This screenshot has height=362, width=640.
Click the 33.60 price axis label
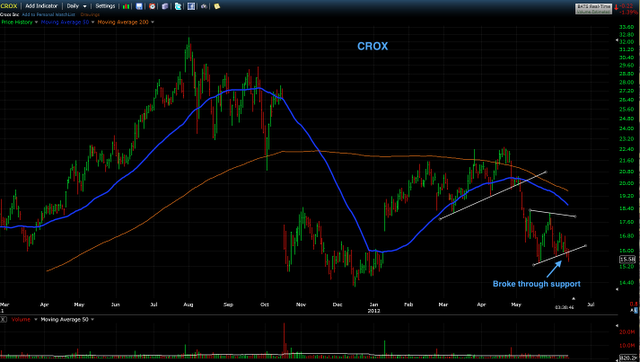coord(626,27)
